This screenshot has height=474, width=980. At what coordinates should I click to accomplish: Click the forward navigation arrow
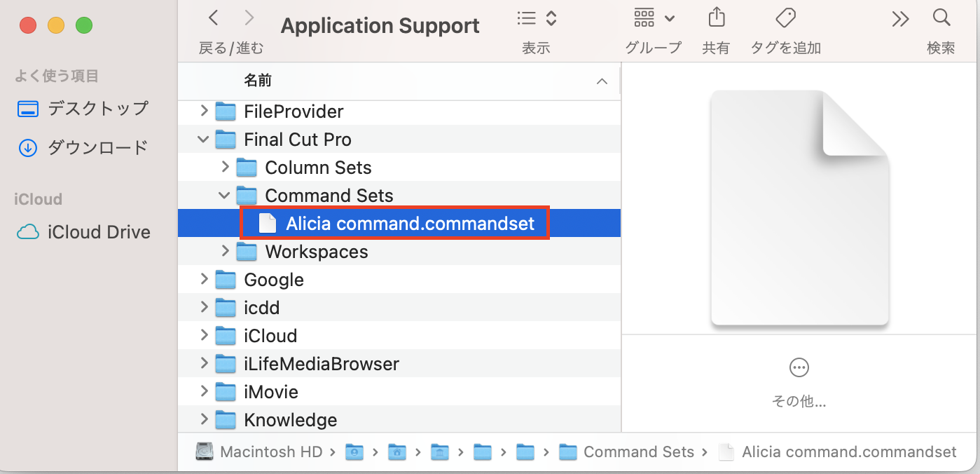(x=249, y=18)
